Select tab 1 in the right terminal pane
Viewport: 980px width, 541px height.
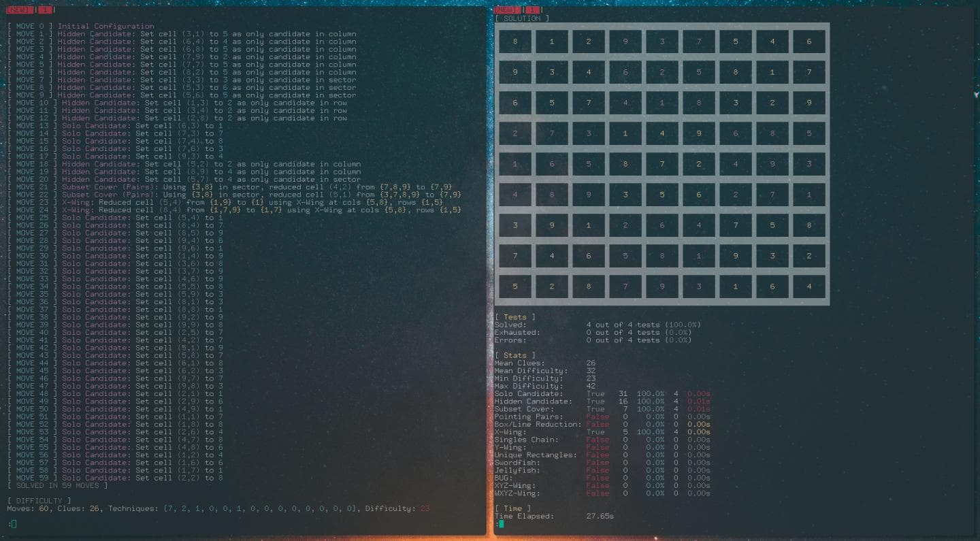coord(532,10)
